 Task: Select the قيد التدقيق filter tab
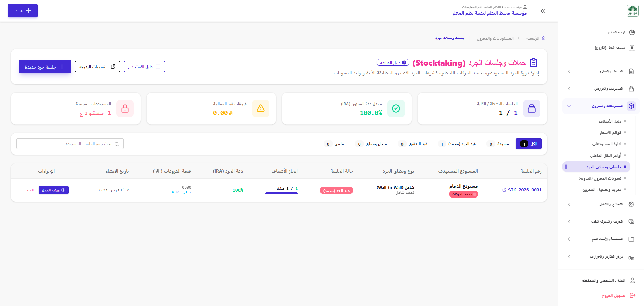click(x=413, y=144)
